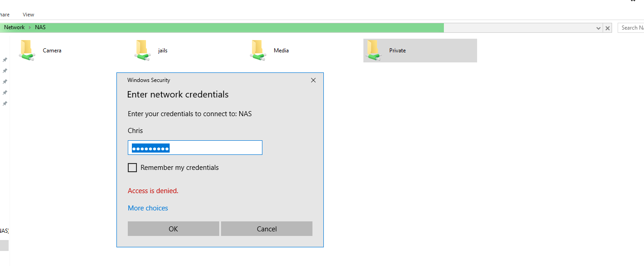Tick the Remember my credentials checkbox

(x=132, y=168)
